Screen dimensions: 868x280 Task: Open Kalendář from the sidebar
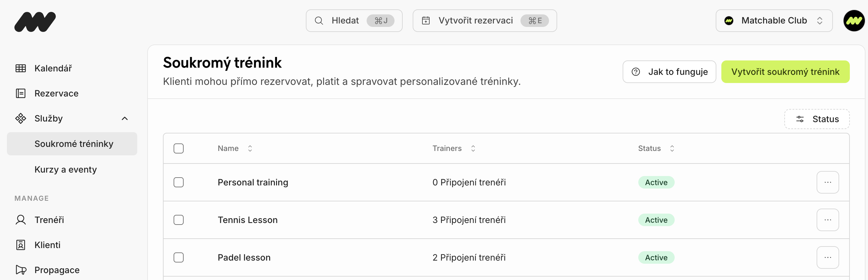point(53,68)
